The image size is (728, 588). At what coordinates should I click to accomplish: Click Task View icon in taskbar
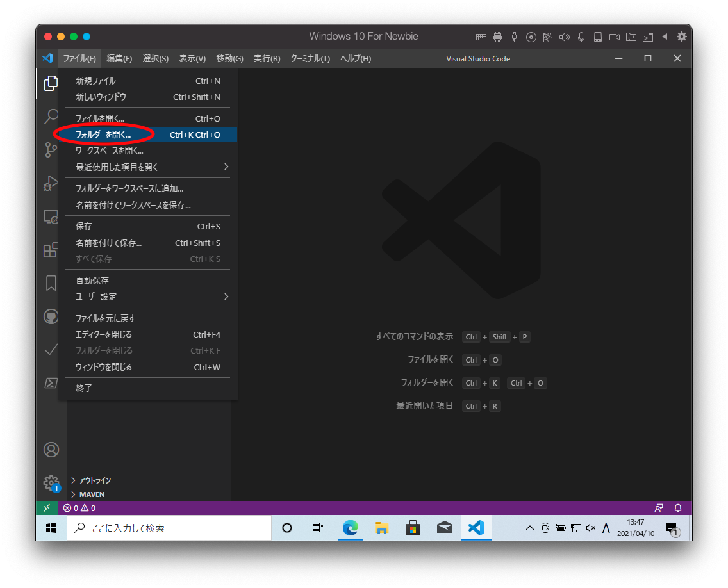318,528
